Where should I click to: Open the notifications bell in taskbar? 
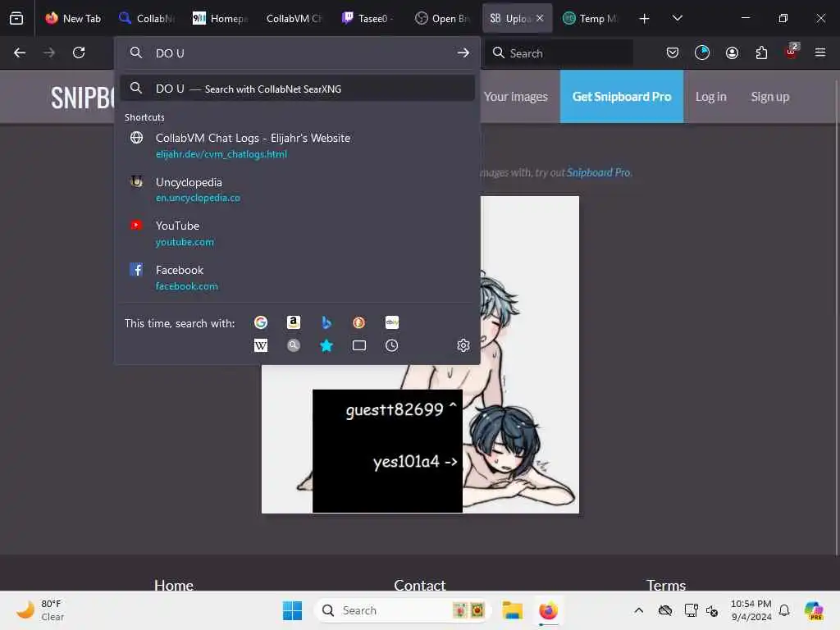(784, 610)
